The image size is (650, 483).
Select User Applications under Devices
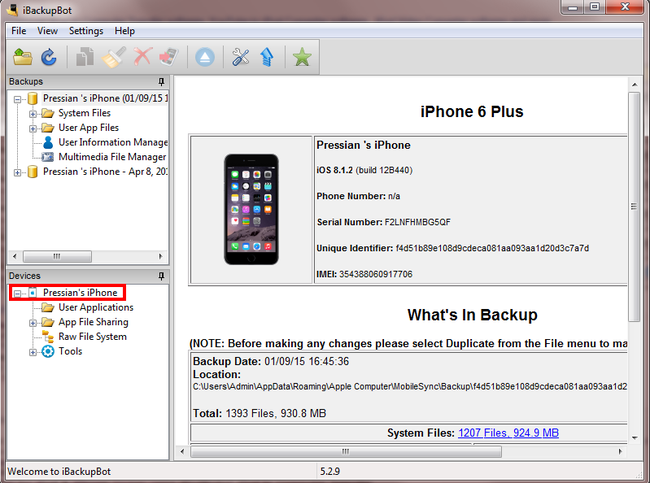coord(95,308)
